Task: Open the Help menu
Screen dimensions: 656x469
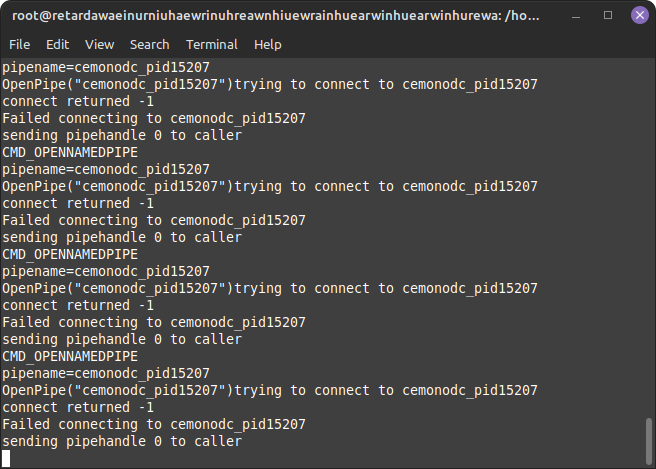Action: [267, 44]
